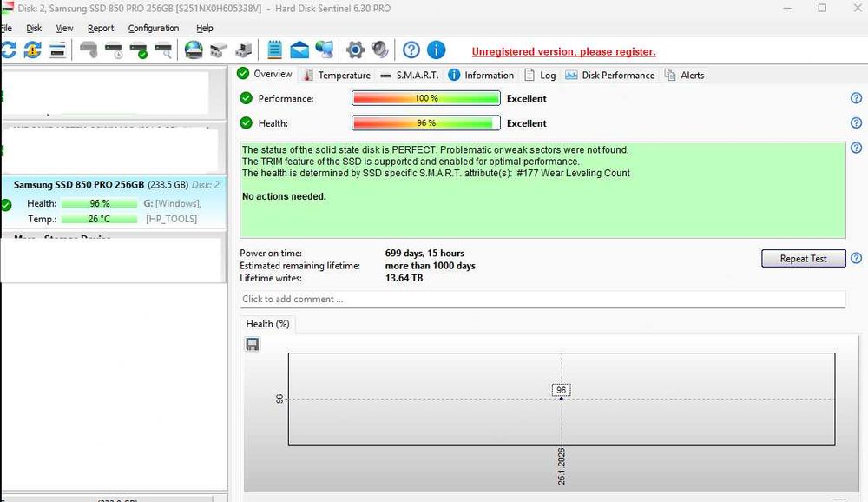868x502 pixels.
Task: Click the save chart floppy disk icon
Action: pos(253,345)
